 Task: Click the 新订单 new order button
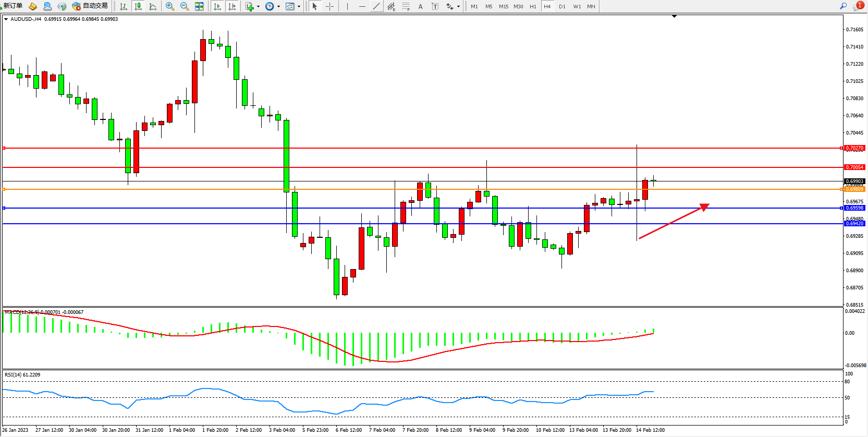(x=13, y=6)
